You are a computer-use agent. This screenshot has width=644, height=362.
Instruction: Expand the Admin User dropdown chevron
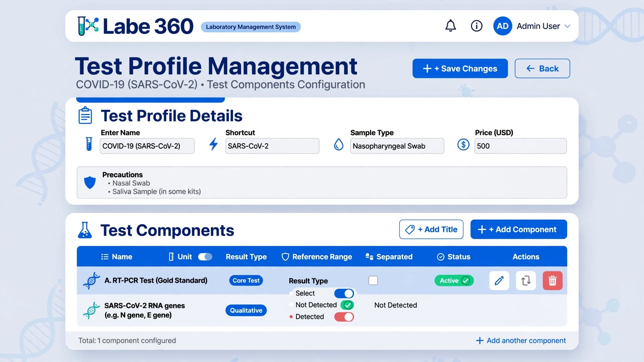[567, 26]
